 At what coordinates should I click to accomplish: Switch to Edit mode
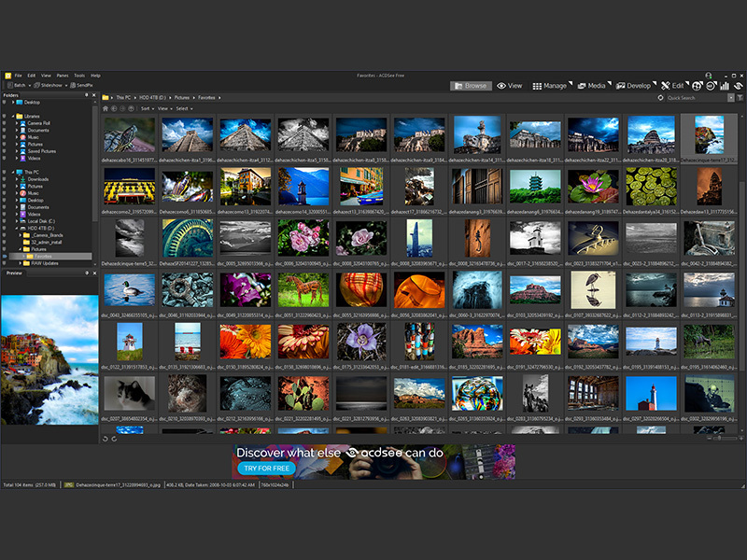click(x=678, y=84)
